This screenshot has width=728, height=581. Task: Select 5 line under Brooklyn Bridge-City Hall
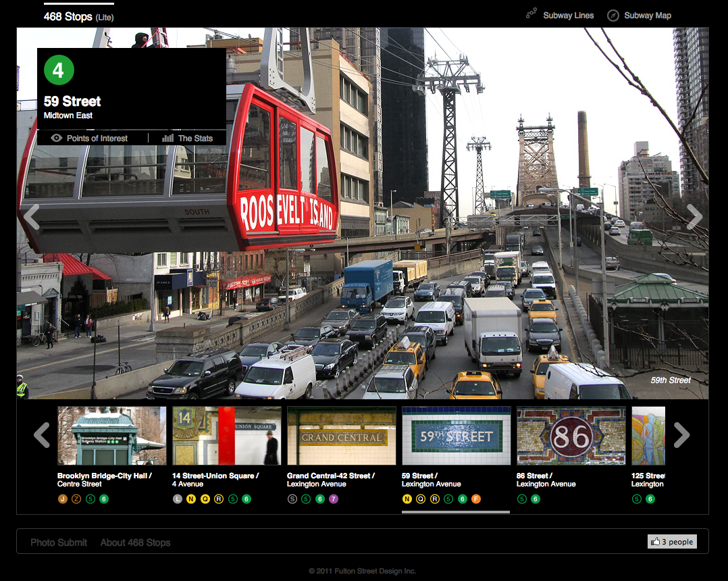pos(90,499)
